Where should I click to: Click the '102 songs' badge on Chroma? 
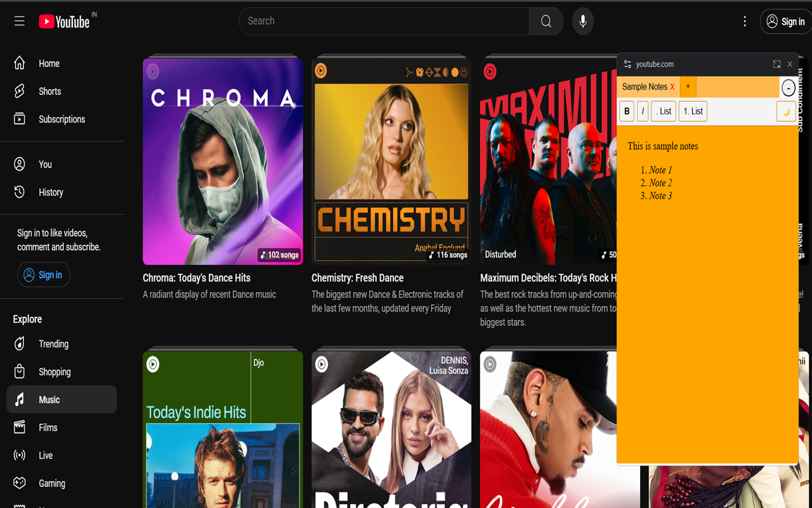[279, 255]
